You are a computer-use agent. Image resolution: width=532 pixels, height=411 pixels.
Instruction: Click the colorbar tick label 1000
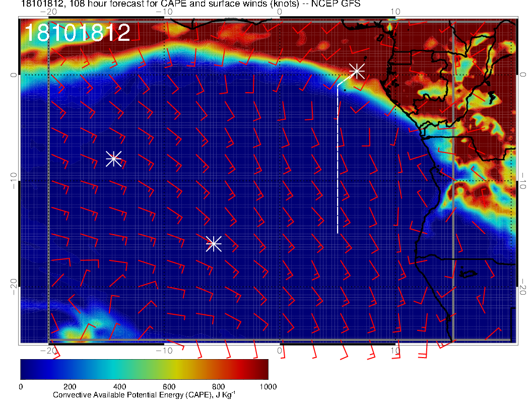[268, 387]
